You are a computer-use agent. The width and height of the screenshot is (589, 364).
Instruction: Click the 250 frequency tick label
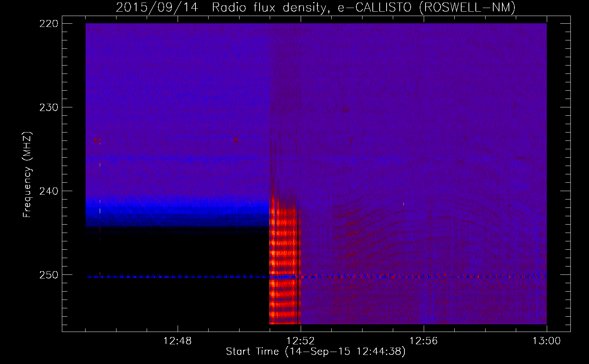pyautogui.click(x=49, y=275)
